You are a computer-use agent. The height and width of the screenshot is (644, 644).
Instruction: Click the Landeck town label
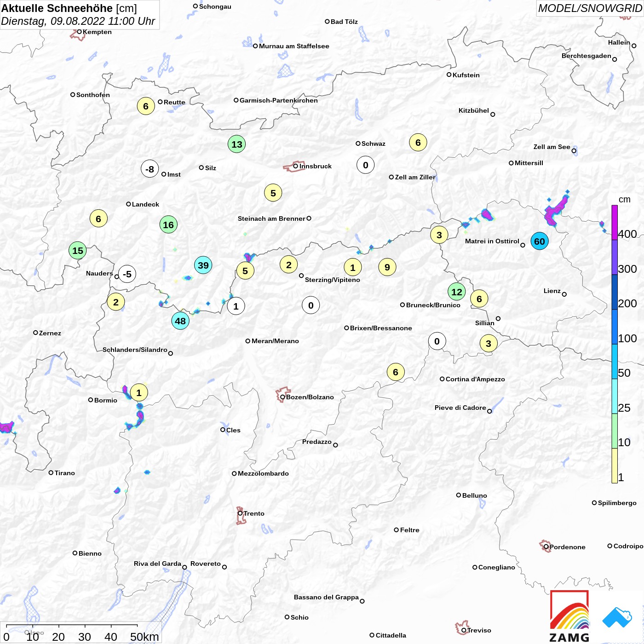point(145,204)
